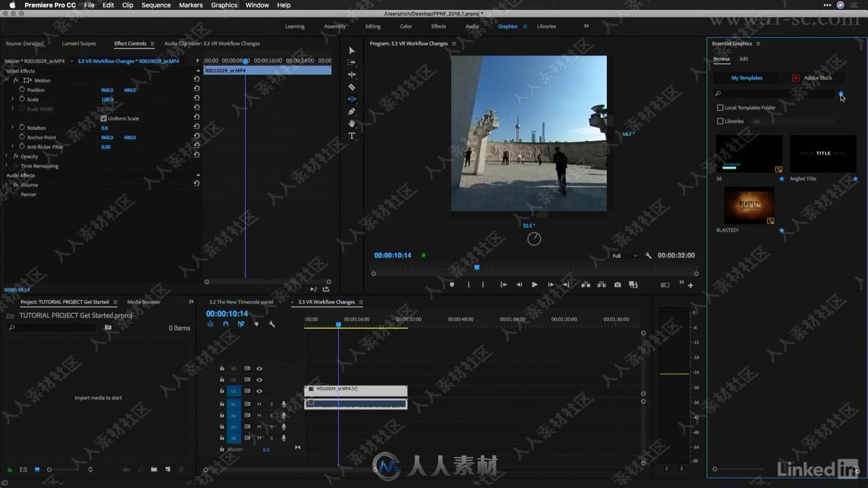The image size is (868, 488).
Task: Play the Program monitor
Action: coord(534,285)
